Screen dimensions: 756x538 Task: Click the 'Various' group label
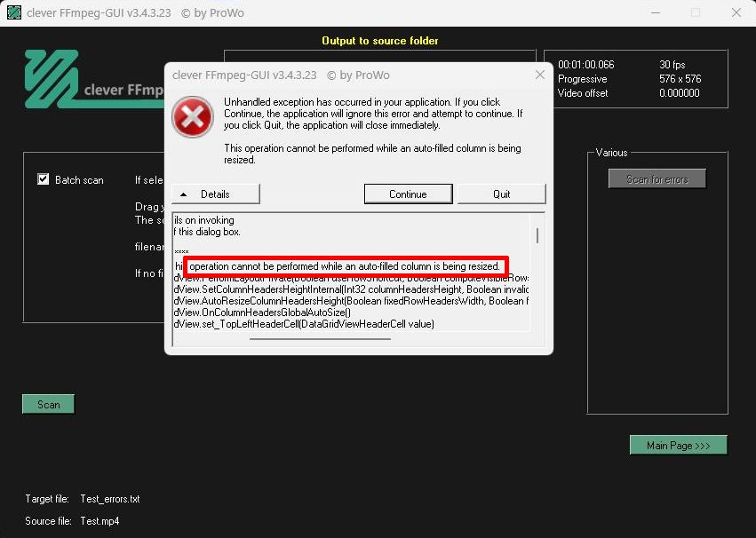pyautogui.click(x=611, y=153)
